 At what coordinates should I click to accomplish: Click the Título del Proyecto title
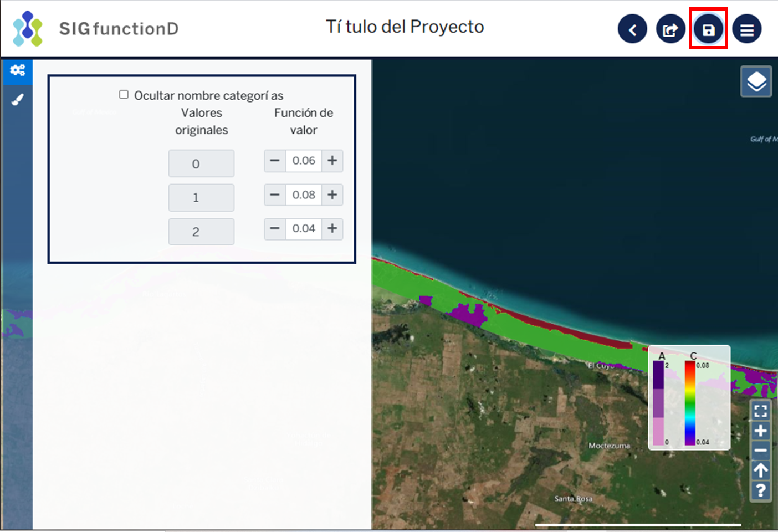(x=405, y=27)
